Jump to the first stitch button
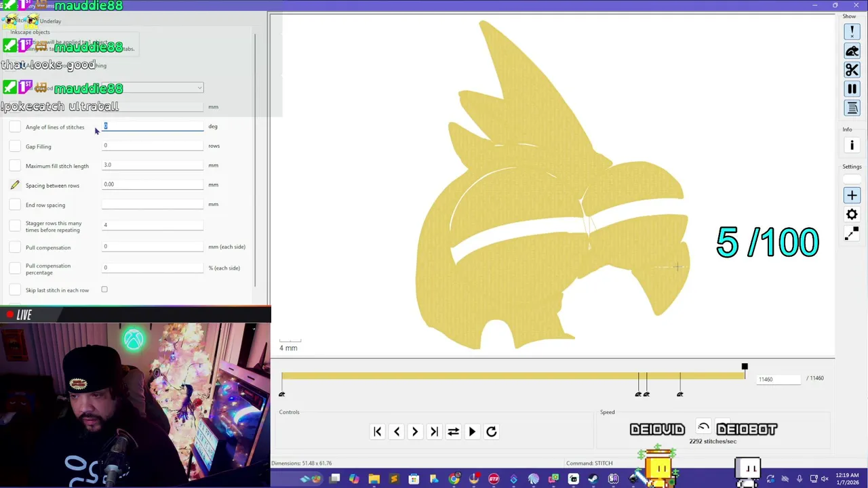The width and height of the screenshot is (868, 488). tap(378, 432)
